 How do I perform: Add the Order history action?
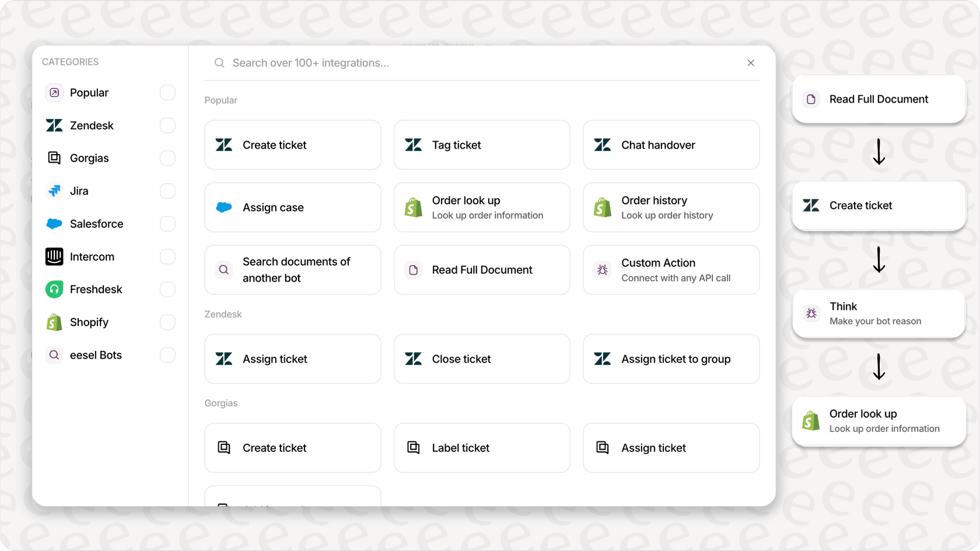[671, 208]
